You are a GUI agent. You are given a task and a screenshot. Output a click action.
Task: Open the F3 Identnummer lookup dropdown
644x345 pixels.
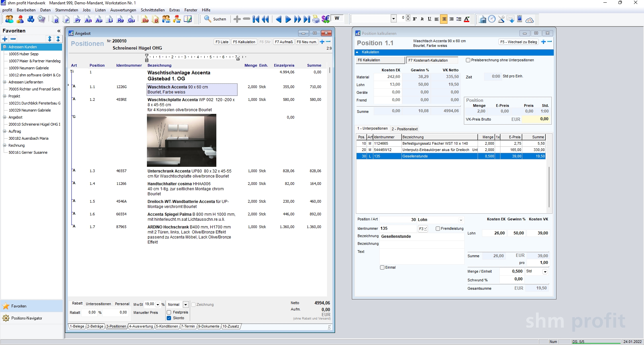coord(423,229)
